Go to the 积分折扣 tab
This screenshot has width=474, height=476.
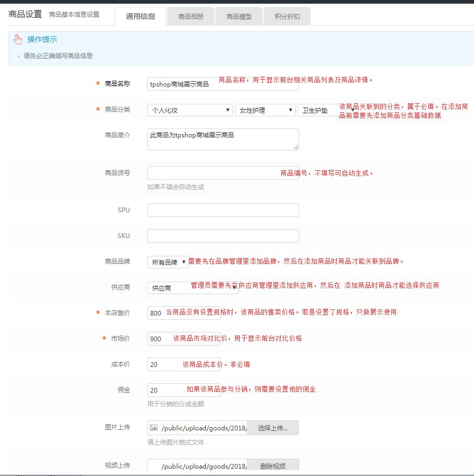[x=287, y=16]
